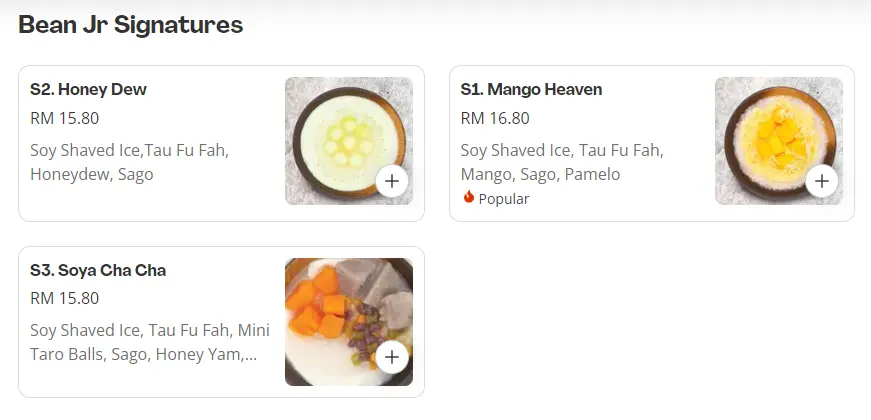Click the Soya Cha Cha RM 15.80 price
The height and width of the screenshot is (420, 871).
(65, 298)
